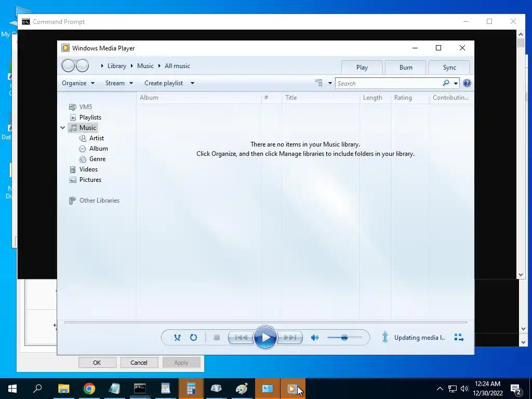Open File Explorer from taskbar
This screenshot has width=532, height=399.
click(x=63, y=389)
